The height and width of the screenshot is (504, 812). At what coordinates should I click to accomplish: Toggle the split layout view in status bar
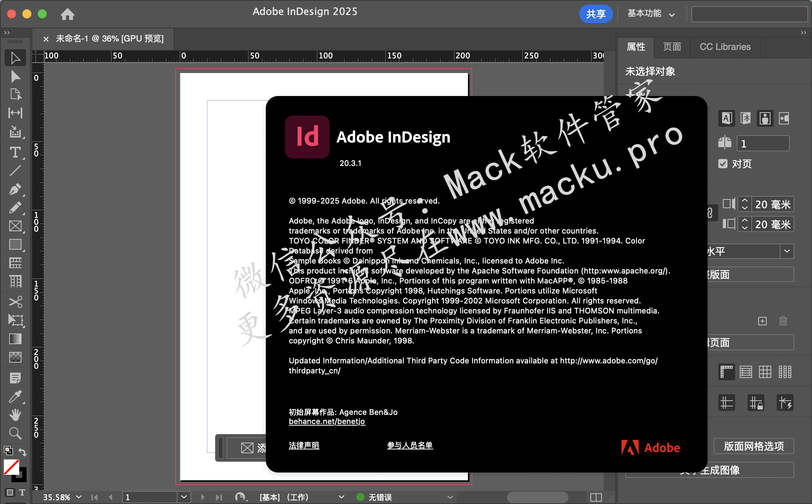click(x=596, y=497)
